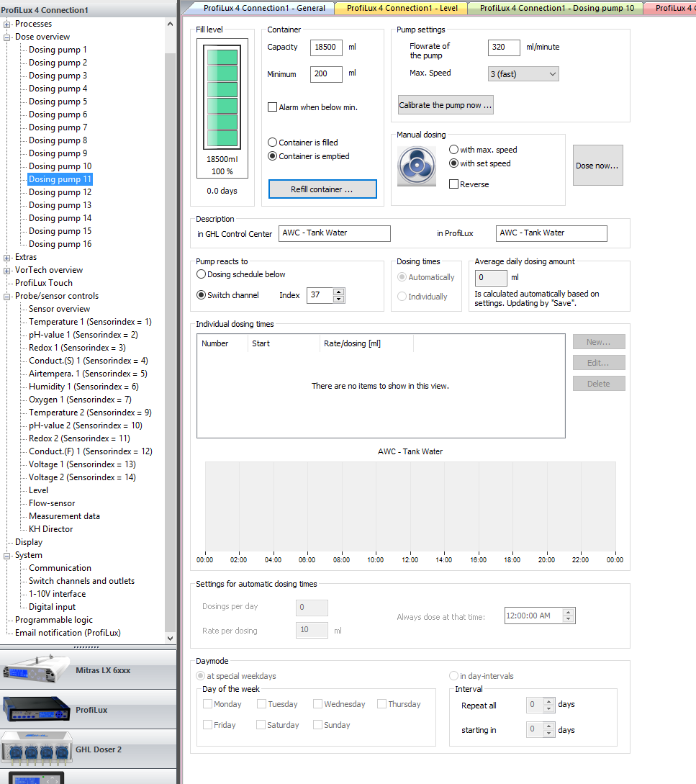Choose manual dosing with set speed
This screenshot has height=784, width=696.
[x=454, y=163]
